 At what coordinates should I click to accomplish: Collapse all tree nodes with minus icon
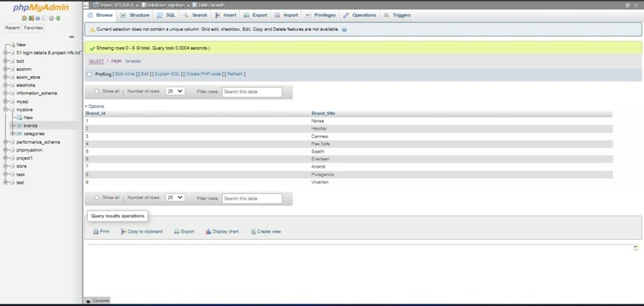pos(71,37)
